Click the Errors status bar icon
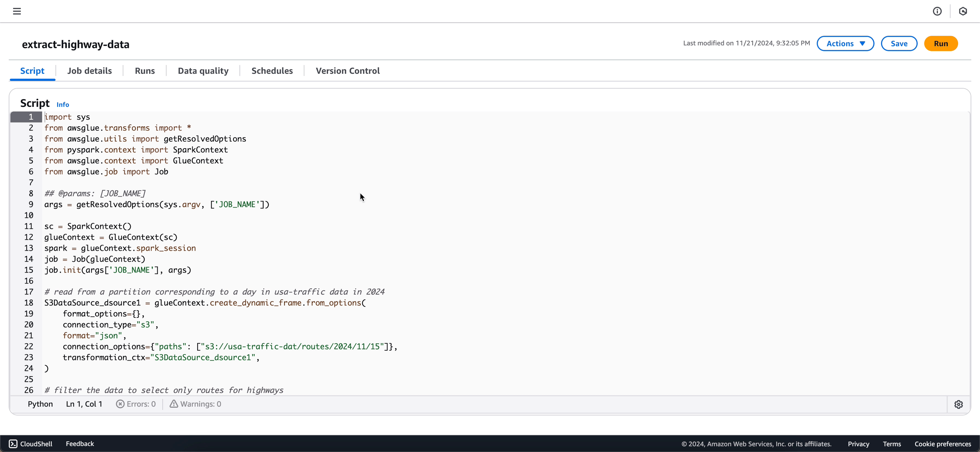Viewport: 980px width, 452px height. (120, 404)
